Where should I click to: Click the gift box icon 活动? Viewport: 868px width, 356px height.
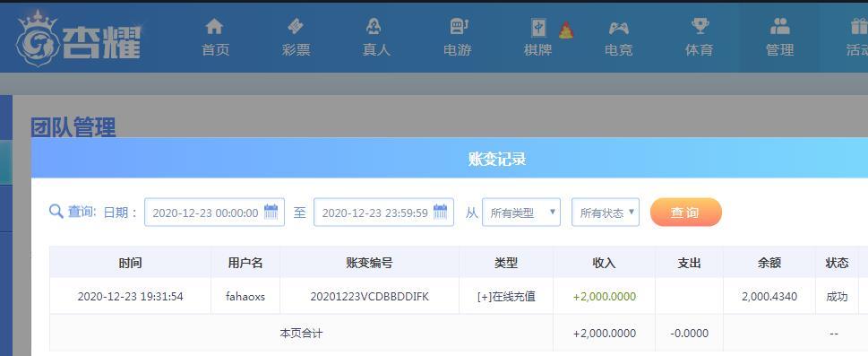[x=859, y=26]
